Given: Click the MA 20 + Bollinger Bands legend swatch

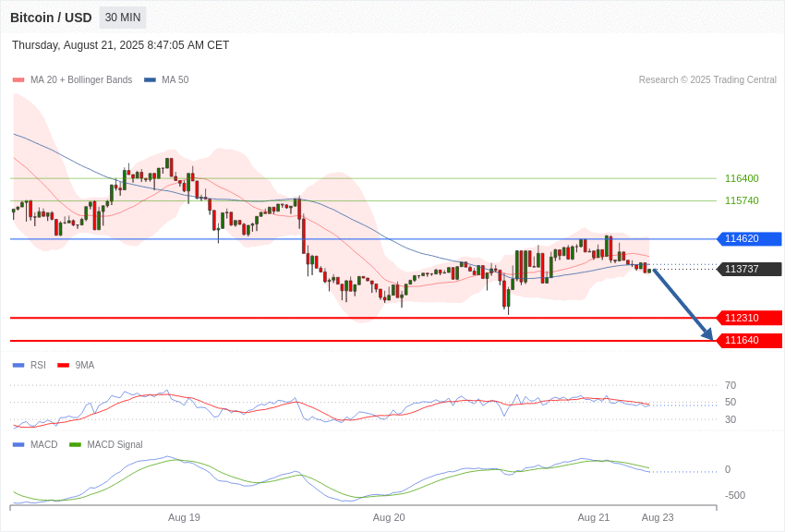Looking at the screenshot, I should [x=18, y=79].
